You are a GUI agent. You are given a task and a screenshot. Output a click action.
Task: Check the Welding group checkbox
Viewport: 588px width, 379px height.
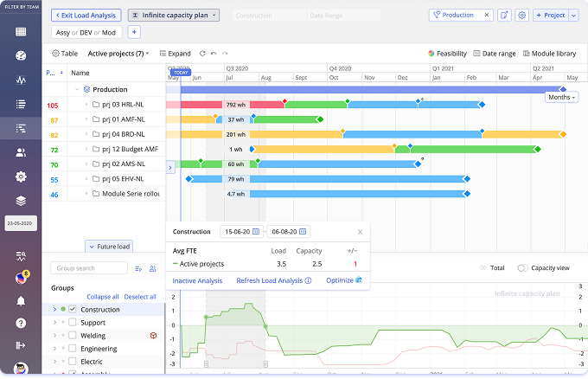73,335
